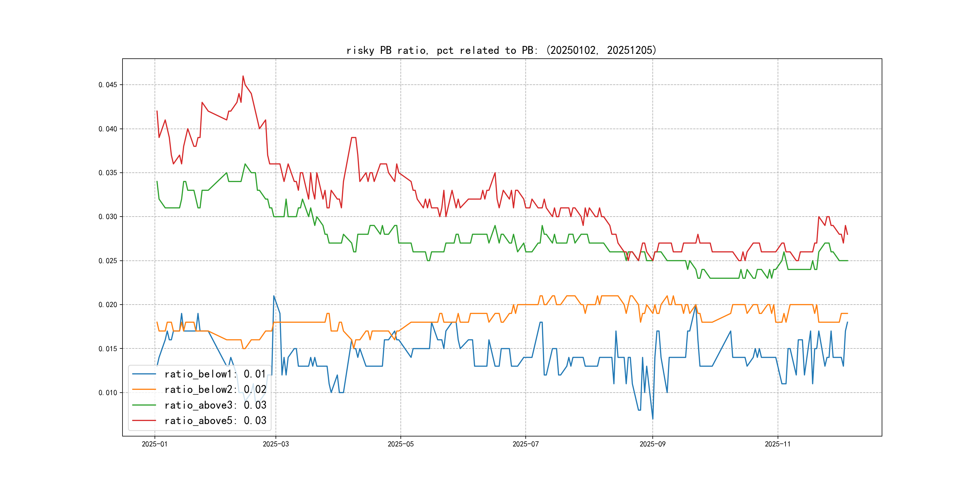Click the 0.045 y-axis tick label
Image resolution: width=980 pixels, height=490 pixels.
[108, 84]
